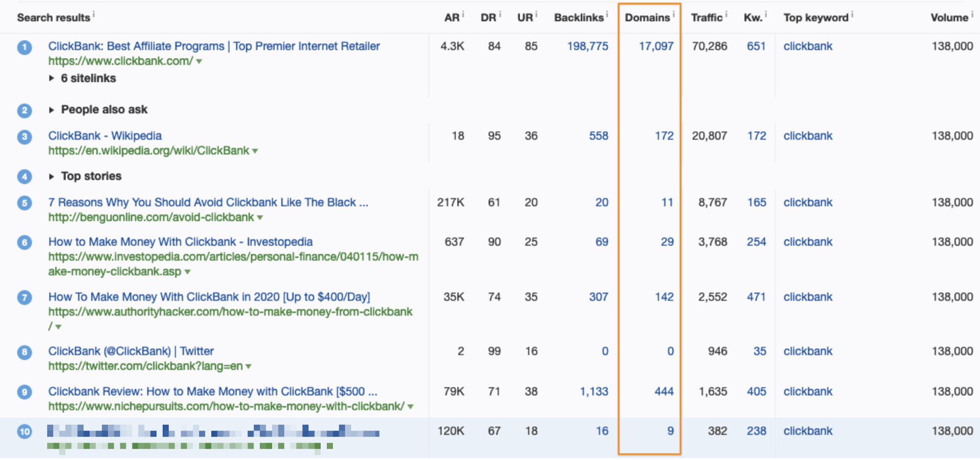Screen dimensions: 980x460
Task: Open dropdown arrow beside clickbank.com URL
Action: (199, 62)
